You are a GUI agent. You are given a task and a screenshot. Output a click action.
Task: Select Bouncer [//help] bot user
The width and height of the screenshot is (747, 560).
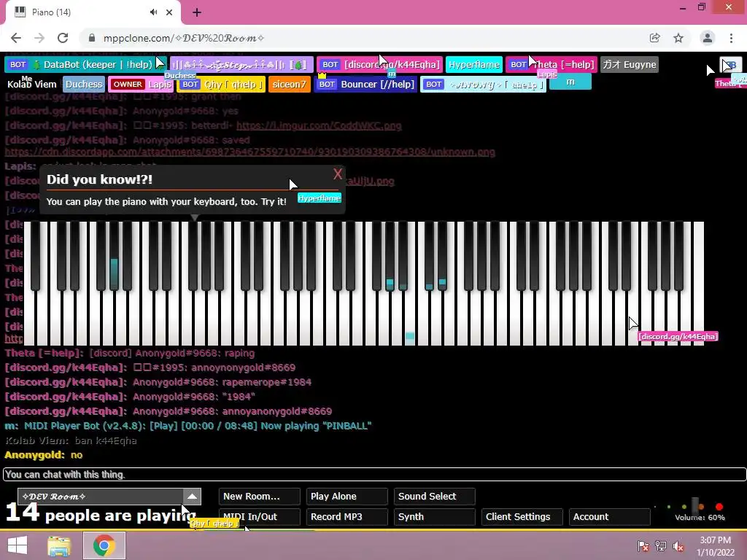(365, 85)
